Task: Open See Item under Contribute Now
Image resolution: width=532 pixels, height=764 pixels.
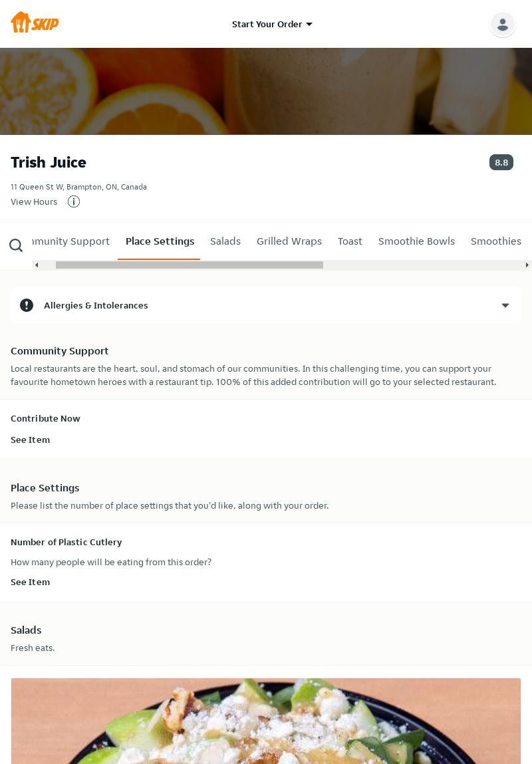Action: 30,440
